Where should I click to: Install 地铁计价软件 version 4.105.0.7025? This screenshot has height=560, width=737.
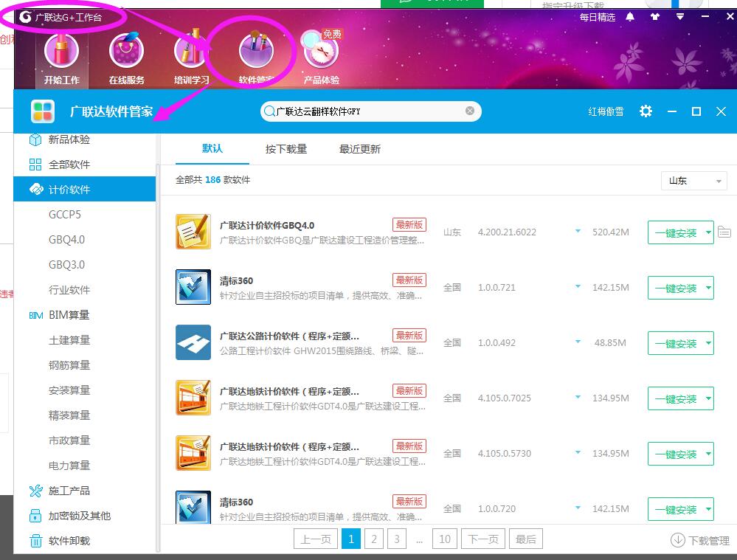point(676,398)
